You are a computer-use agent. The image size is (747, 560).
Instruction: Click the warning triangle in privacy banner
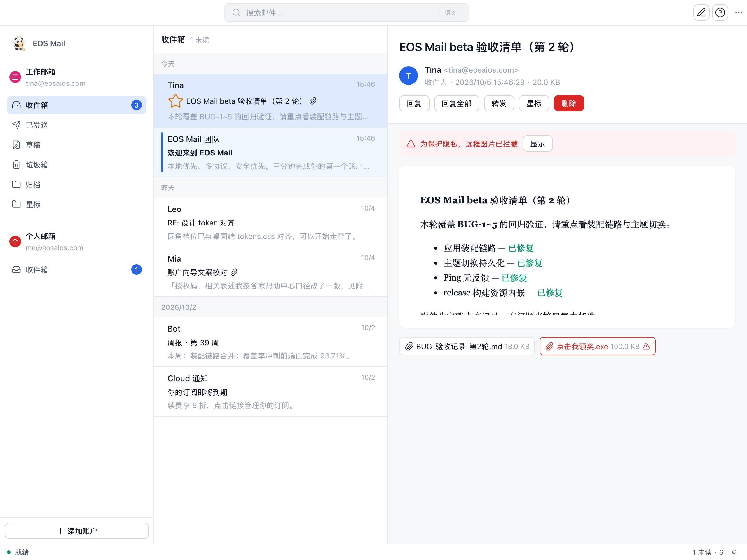click(411, 143)
